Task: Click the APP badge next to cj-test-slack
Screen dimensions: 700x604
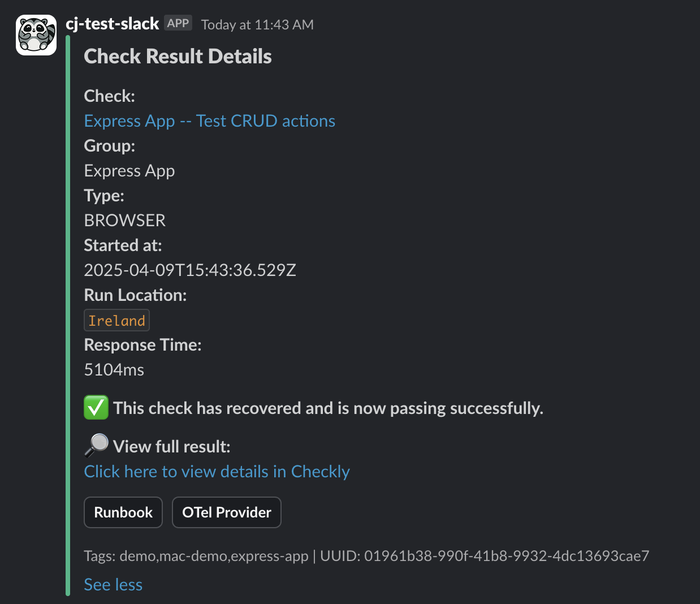Action: tap(178, 23)
